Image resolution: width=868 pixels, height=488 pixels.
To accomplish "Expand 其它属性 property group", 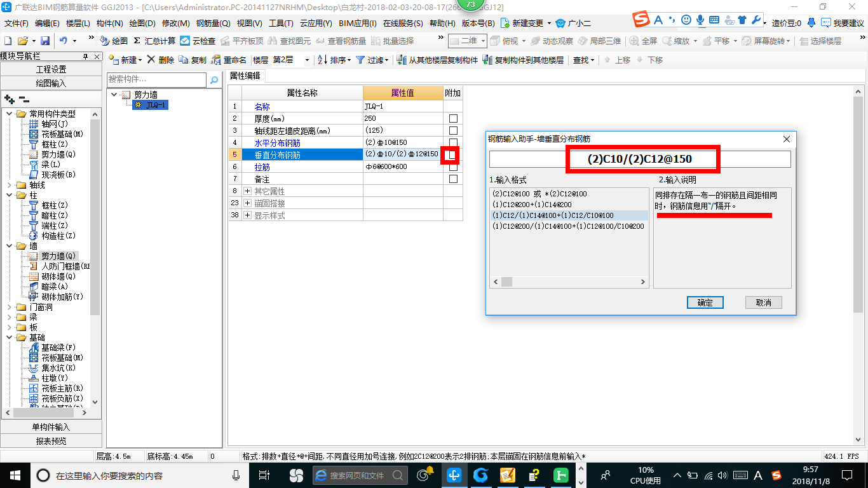I will tap(248, 191).
